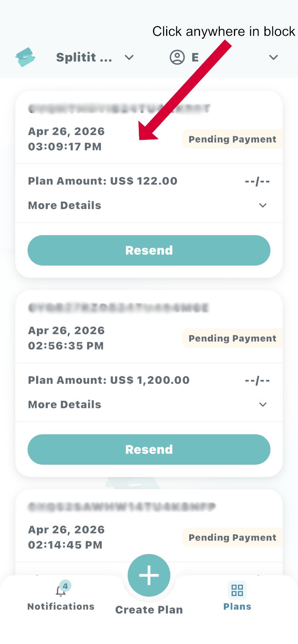
Task: Open the user account profile icon
Action: 177,57
